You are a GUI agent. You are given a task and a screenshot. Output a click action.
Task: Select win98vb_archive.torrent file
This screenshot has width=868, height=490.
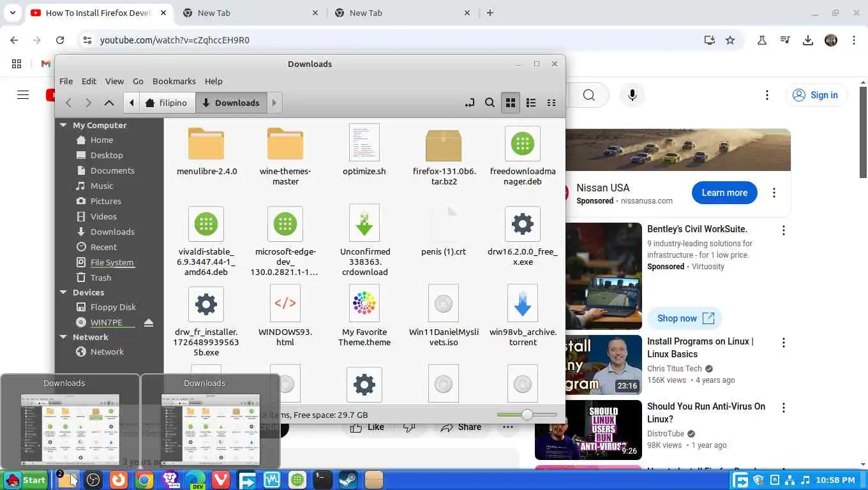tap(523, 316)
